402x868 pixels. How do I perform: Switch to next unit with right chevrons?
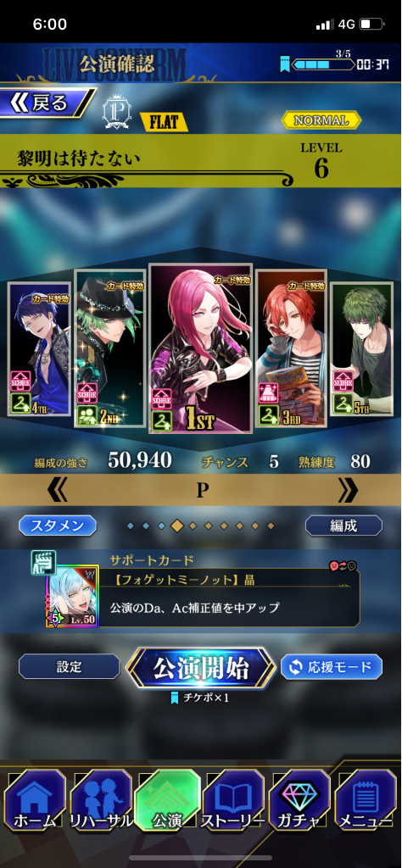point(347,490)
